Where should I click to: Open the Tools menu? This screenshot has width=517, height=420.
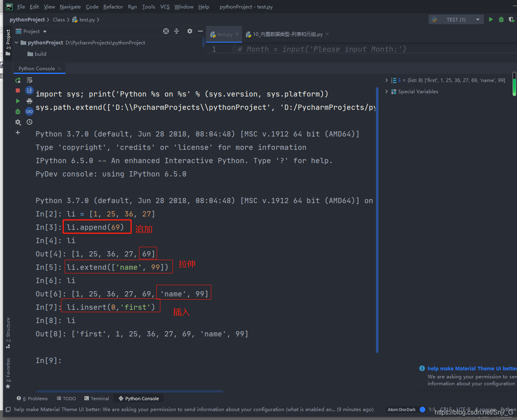(149, 7)
